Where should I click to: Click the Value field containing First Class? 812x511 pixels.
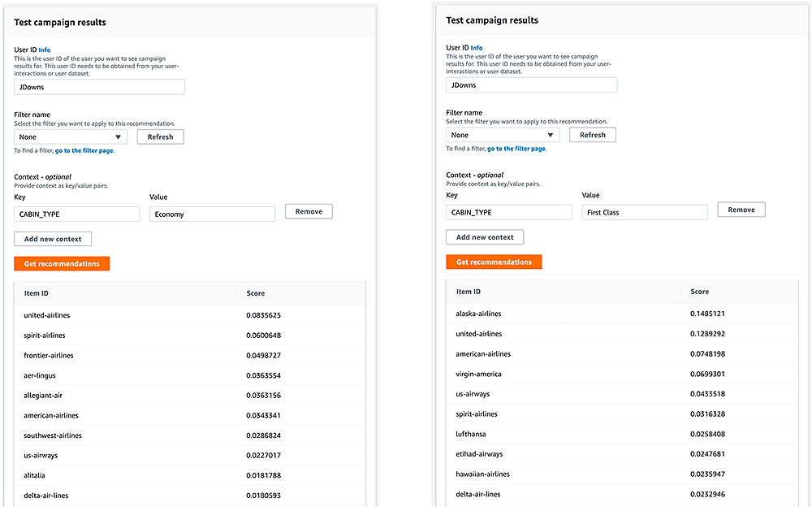point(645,212)
